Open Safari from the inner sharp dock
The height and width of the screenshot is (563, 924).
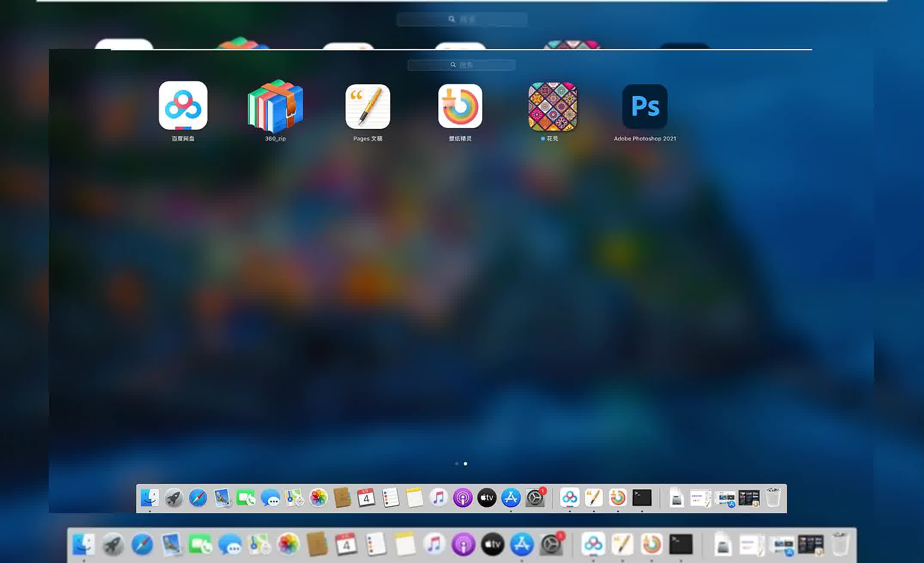[198, 498]
